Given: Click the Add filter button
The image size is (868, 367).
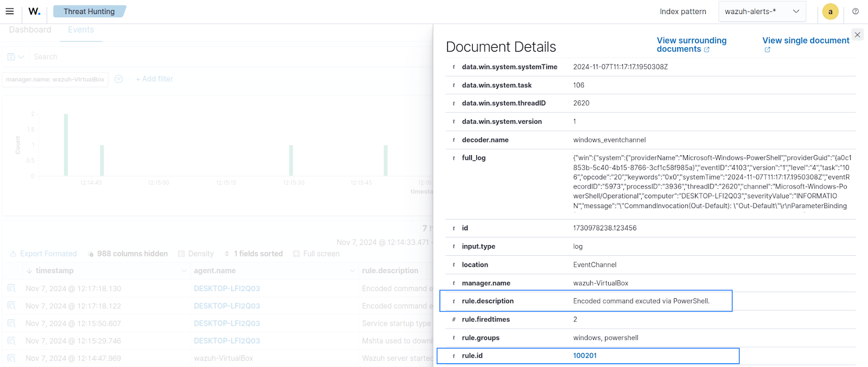Looking at the screenshot, I should [x=154, y=79].
